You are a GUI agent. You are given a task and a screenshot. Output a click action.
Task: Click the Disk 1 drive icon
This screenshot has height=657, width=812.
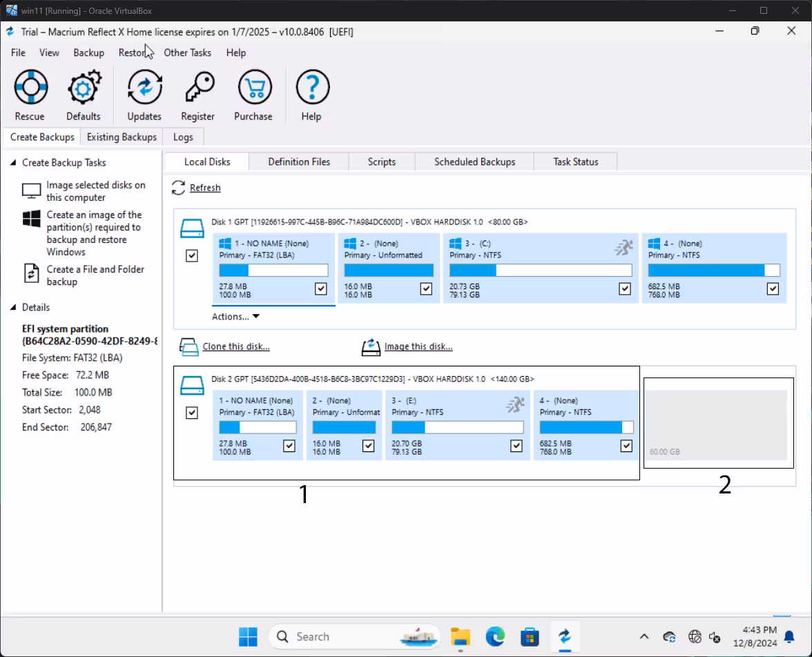coord(192,228)
